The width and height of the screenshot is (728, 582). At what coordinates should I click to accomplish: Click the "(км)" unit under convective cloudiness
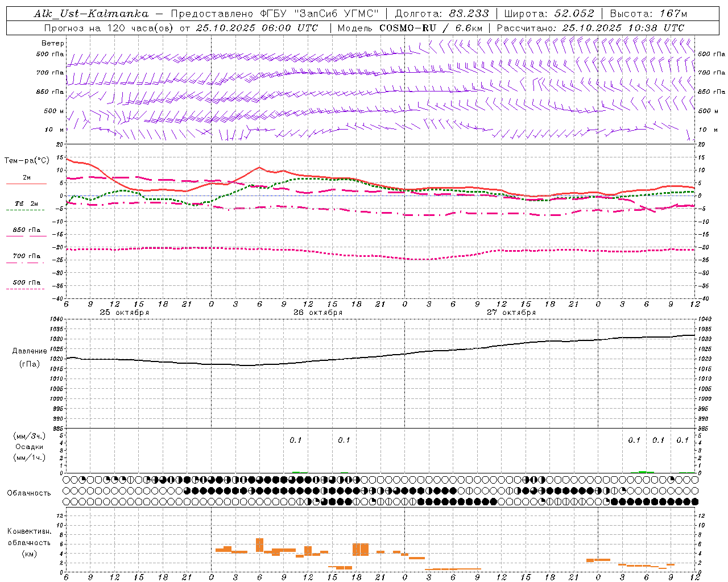[x=29, y=554]
